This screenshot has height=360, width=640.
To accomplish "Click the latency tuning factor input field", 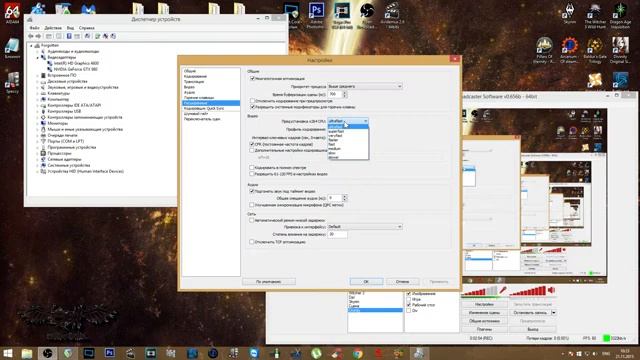I will click(x=338, y=234).
